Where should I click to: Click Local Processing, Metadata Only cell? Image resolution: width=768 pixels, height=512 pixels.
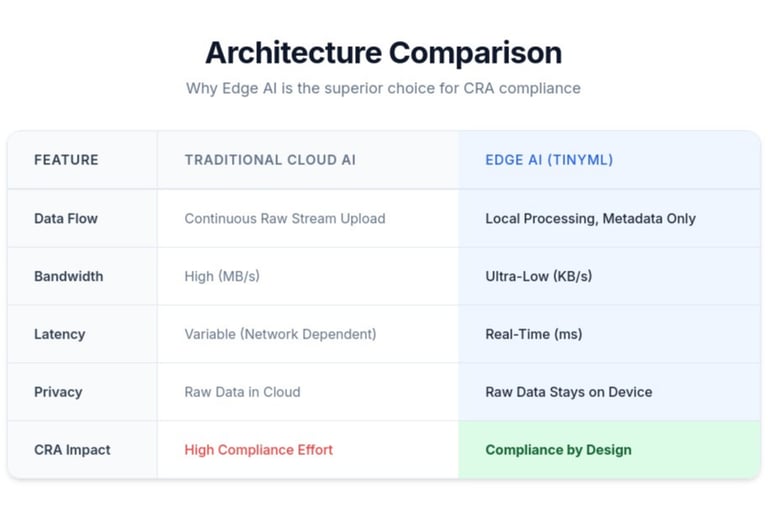tap(590, 218)
